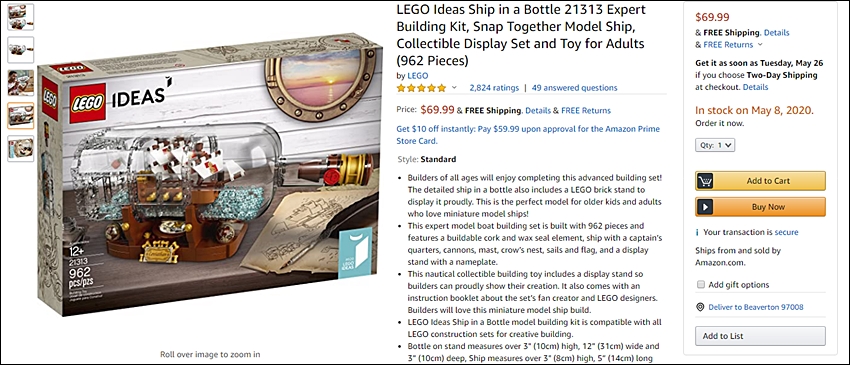Click the Add to List button
The width and height of the screenshot is (850, 365).
pos(760,336)
